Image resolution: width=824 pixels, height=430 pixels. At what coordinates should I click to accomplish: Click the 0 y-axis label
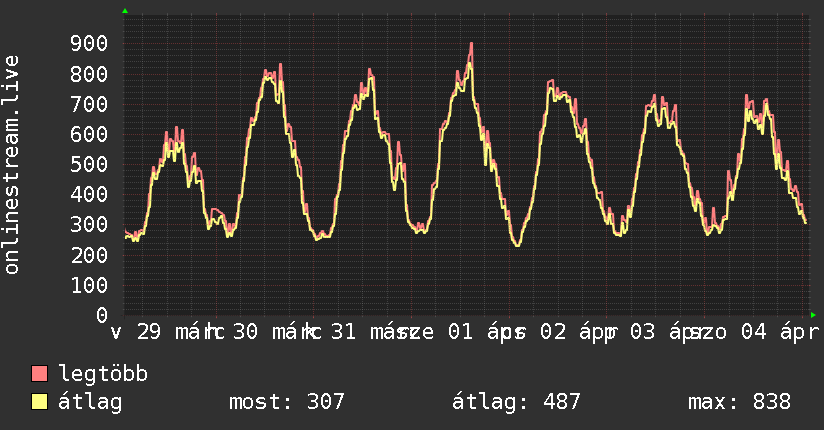point(102,315)
